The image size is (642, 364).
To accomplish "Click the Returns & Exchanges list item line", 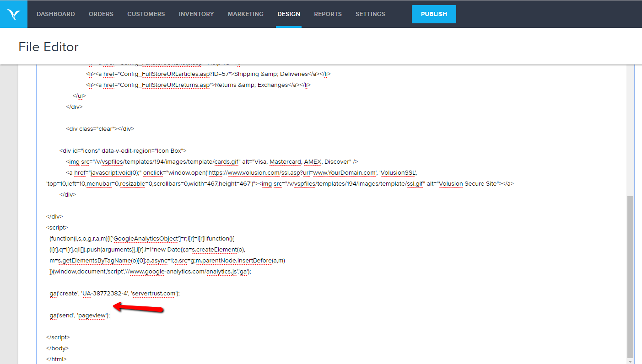I will [198, 85].
